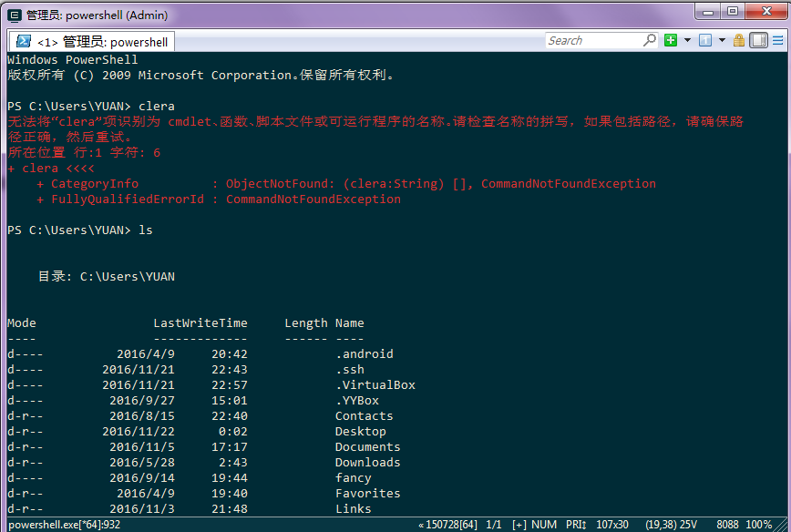Screen dimensions: 791x532
Task: Click the 'ls' command on prompt line
Action: tap(146, 230)
